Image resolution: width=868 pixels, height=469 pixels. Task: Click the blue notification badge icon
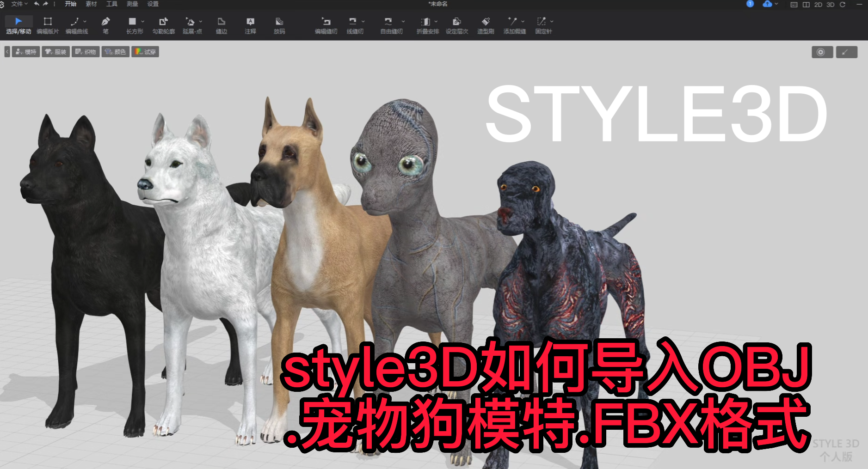(750, 4)
